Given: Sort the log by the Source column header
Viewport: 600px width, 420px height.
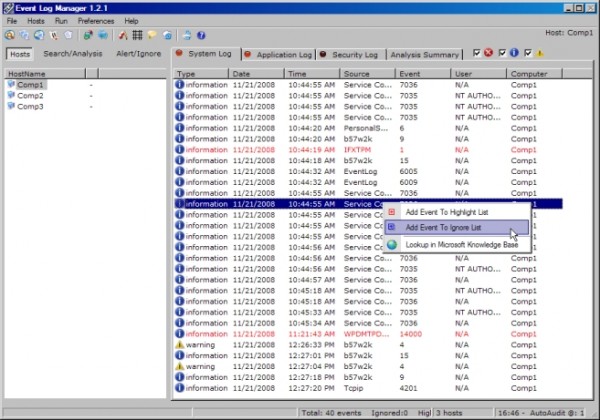Looking at the screenshot, I should 356,74.
